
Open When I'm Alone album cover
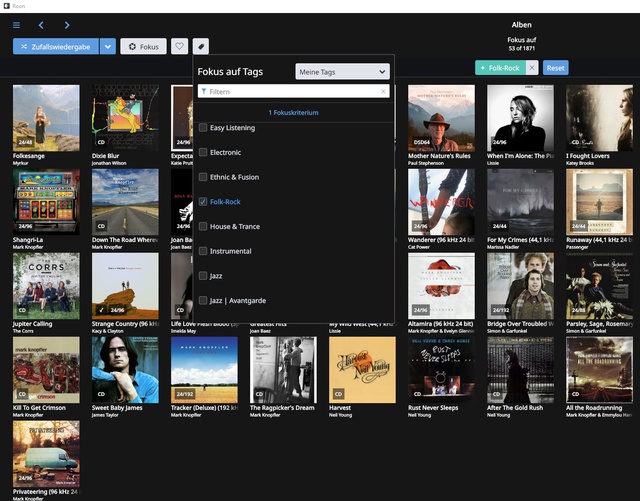click(520, 118)
